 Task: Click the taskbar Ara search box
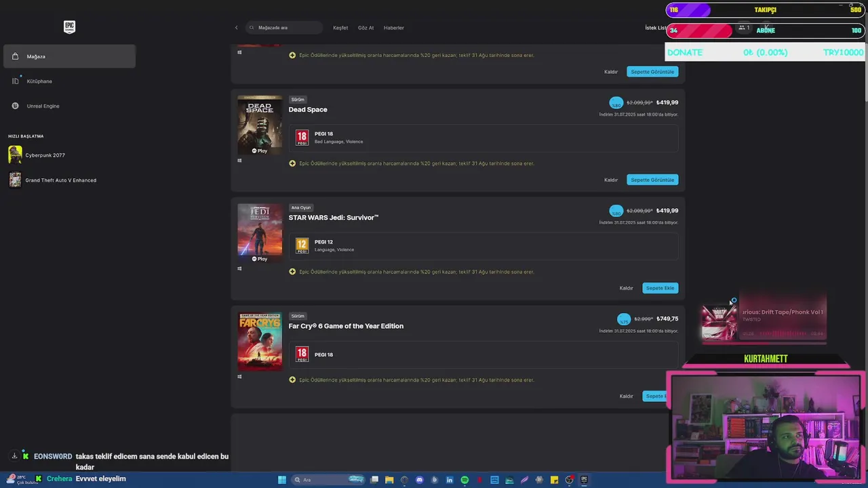[x=328, y=480]
